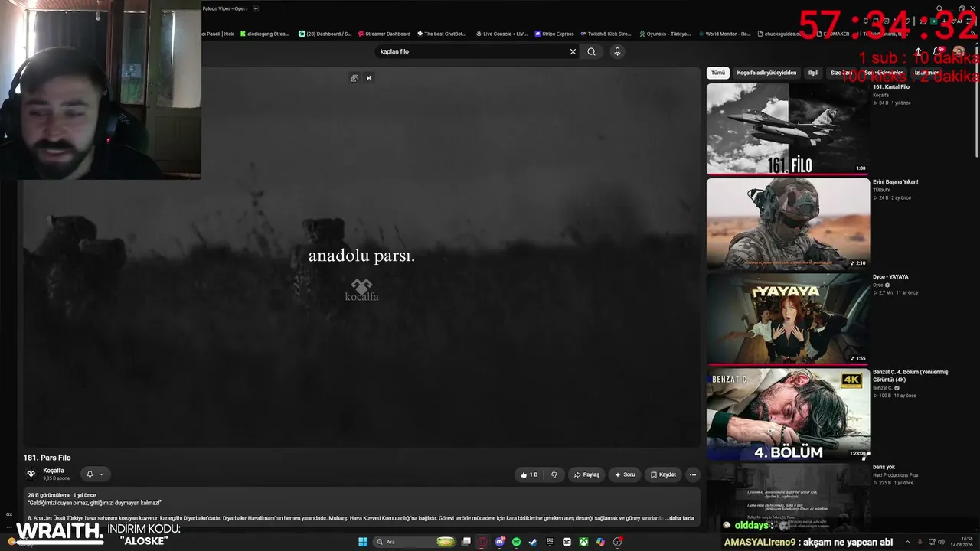Screen dimensions: 980x551
Task: Select the 'İlgili' filter chip
Action: pos(813,73)
